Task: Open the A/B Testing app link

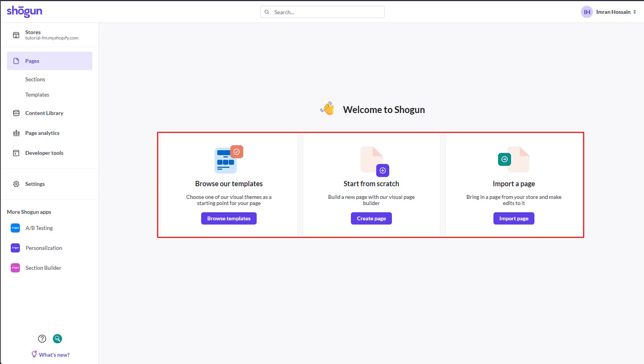Action: (x=39, y=228)
